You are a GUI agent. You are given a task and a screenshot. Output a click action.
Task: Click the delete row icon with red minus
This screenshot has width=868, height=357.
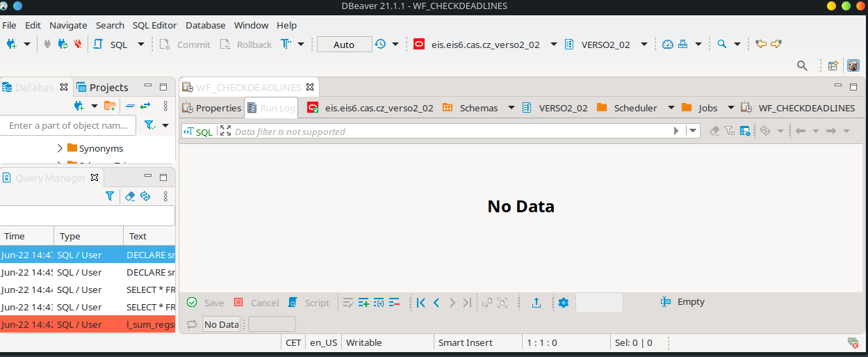(394, 303)
